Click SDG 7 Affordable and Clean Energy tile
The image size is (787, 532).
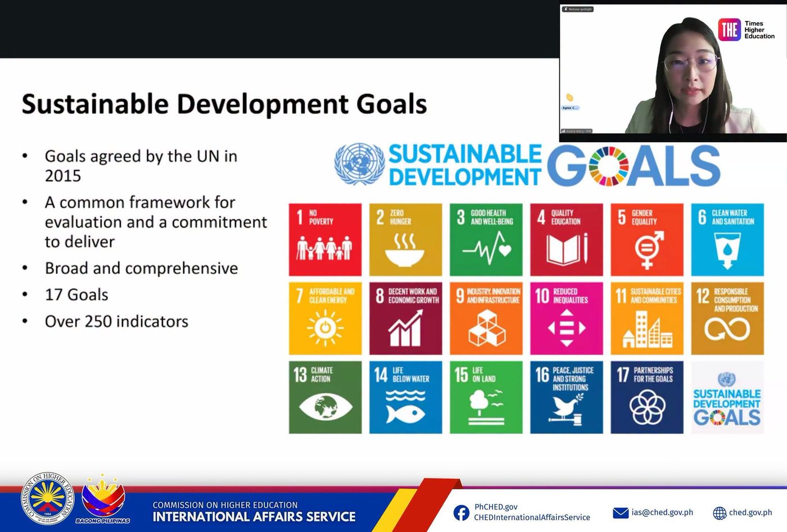[325, 319]
